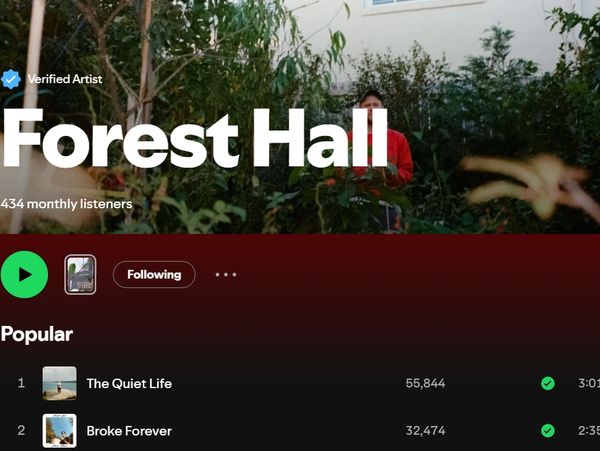Open The Quiet Life album art thumbnail
Image resolution: width=600 pixels, height=451 pixels.
coord(59,383)
